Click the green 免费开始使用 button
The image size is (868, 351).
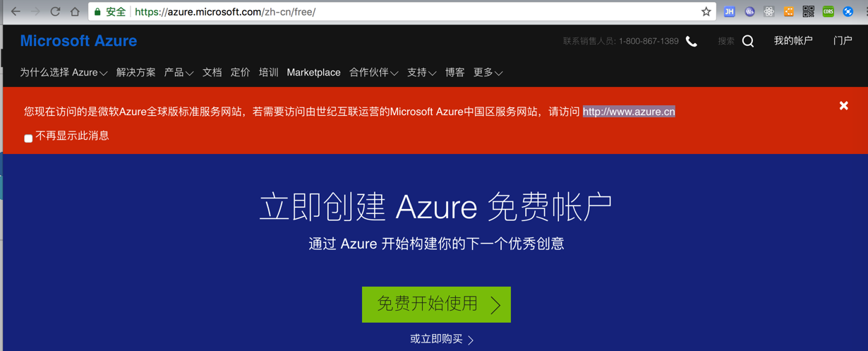436,304
